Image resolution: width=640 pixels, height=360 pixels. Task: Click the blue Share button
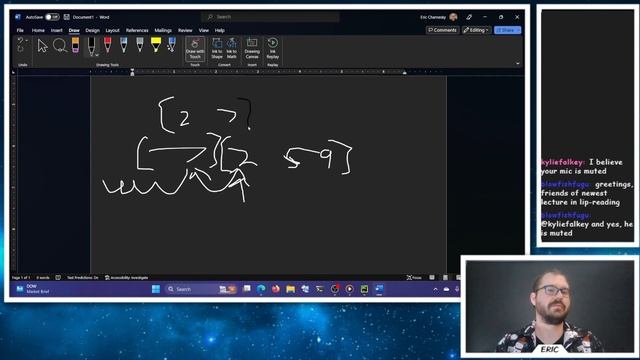coord(507,30)
